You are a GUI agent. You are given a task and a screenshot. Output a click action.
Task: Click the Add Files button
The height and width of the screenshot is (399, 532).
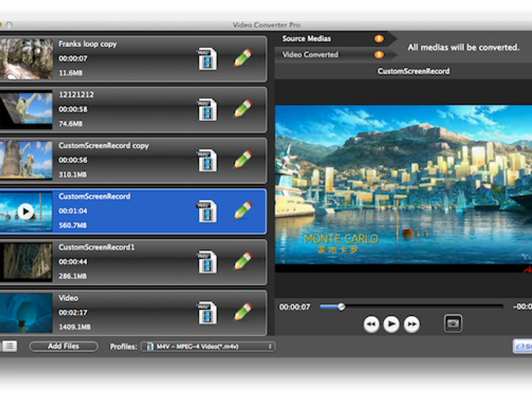(x=63, y=346)
